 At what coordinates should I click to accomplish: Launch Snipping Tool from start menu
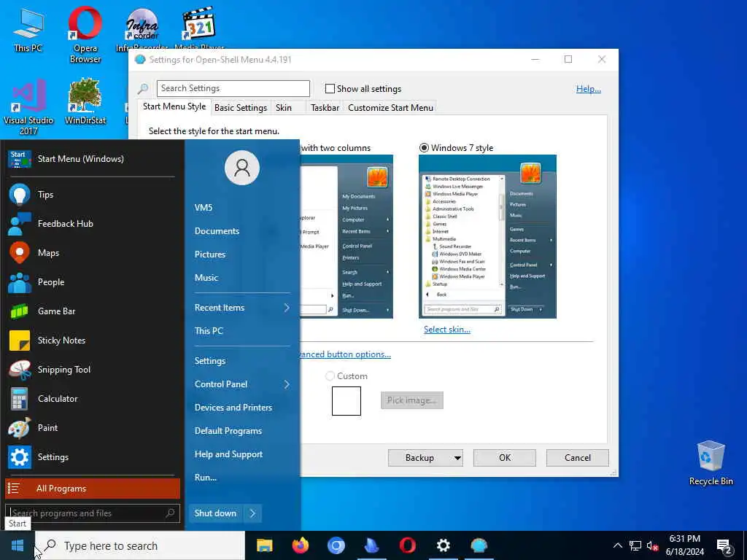90,370
